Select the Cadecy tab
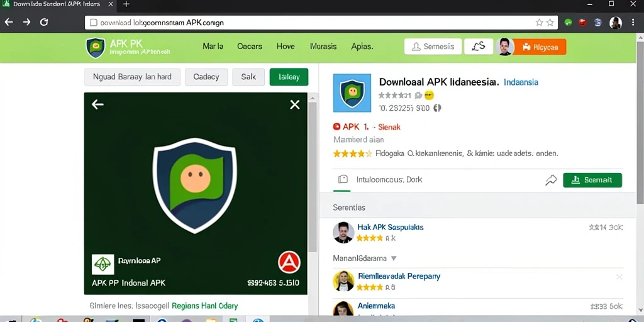 pos(206,77)
